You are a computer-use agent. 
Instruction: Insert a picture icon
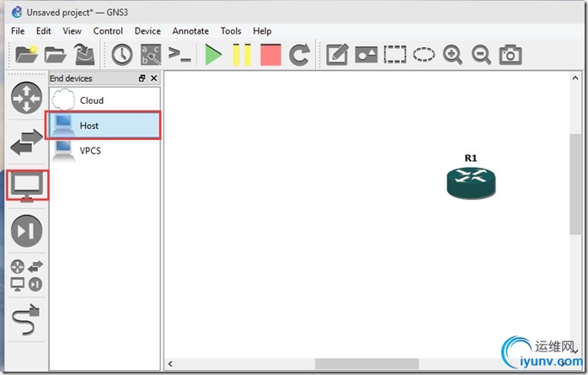pyautogui.click(x=366, y=55)
